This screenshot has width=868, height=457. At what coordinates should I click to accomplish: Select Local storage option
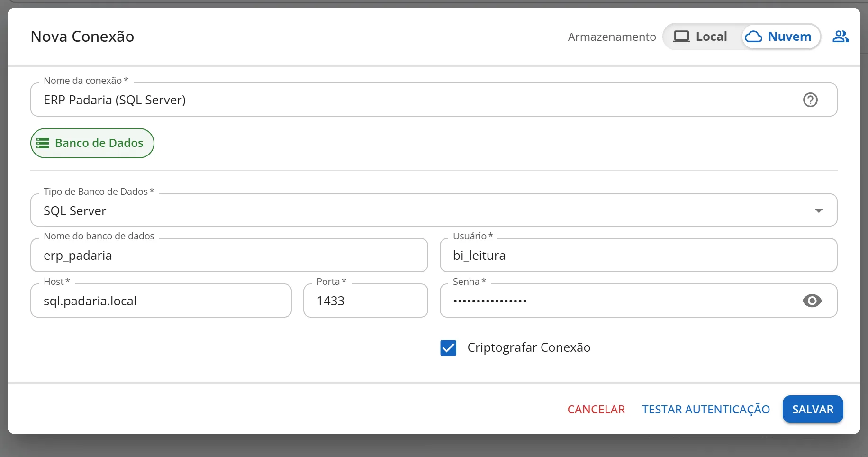(x=700, y=37)
